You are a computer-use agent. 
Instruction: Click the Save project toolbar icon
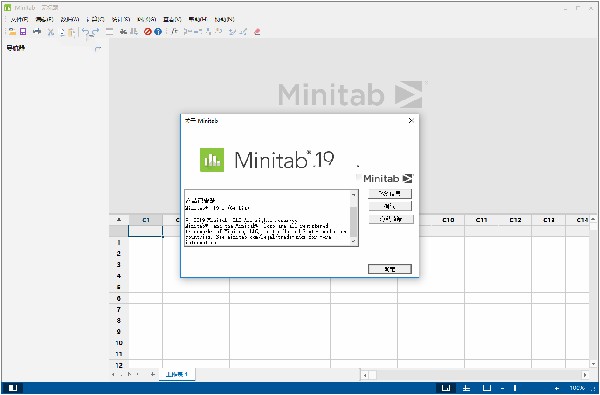click(x=23, y=32)
